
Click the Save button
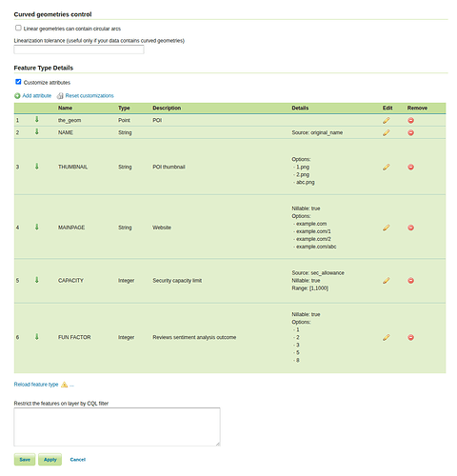click(x=25, y=460)
